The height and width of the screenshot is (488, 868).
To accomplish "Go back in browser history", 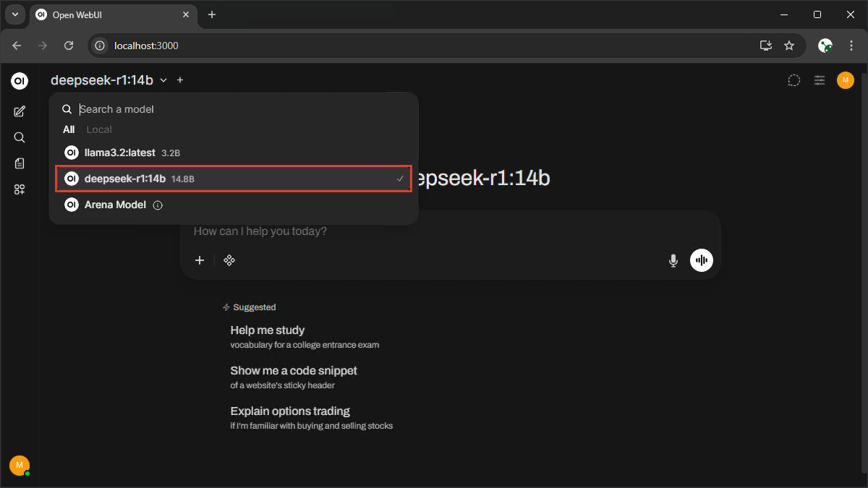I will pos(17,46).
